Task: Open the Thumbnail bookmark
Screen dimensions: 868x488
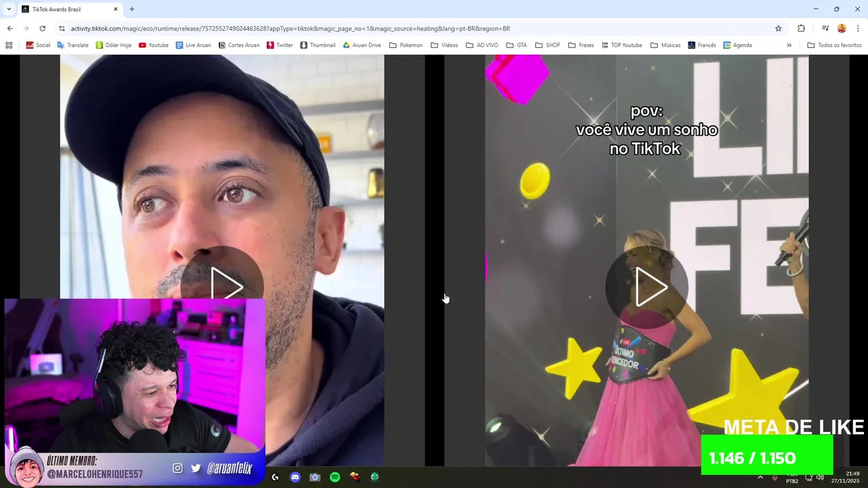Action: [317, 45]
